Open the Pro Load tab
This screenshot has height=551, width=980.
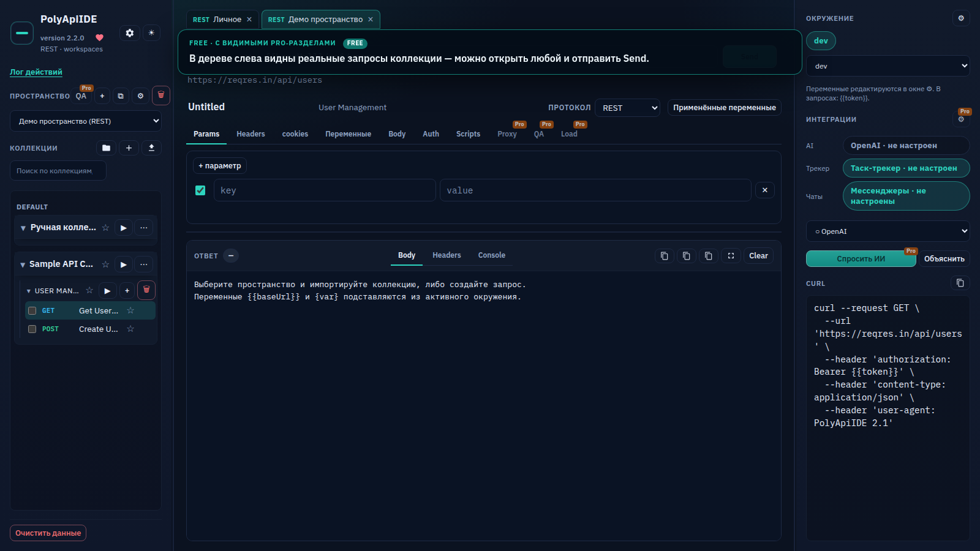coord(569,134)
